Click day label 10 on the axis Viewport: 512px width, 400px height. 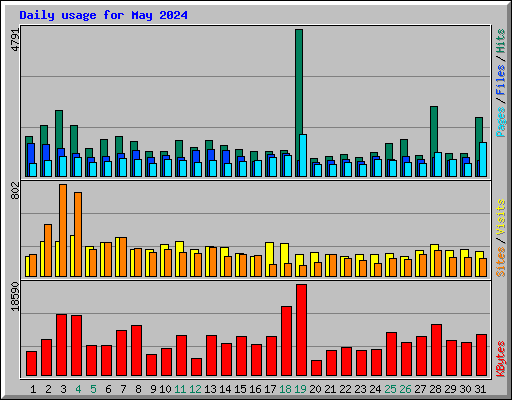pyautogui.click(x=165, y=389)
